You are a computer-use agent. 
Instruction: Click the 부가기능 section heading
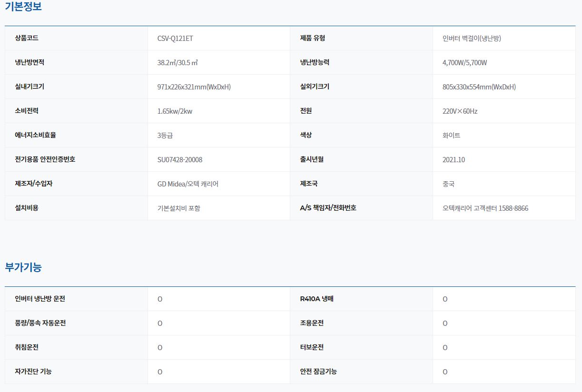[23, 267]
